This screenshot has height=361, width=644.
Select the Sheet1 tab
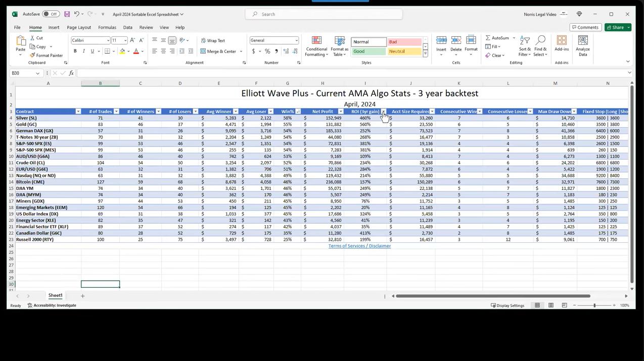56,295
